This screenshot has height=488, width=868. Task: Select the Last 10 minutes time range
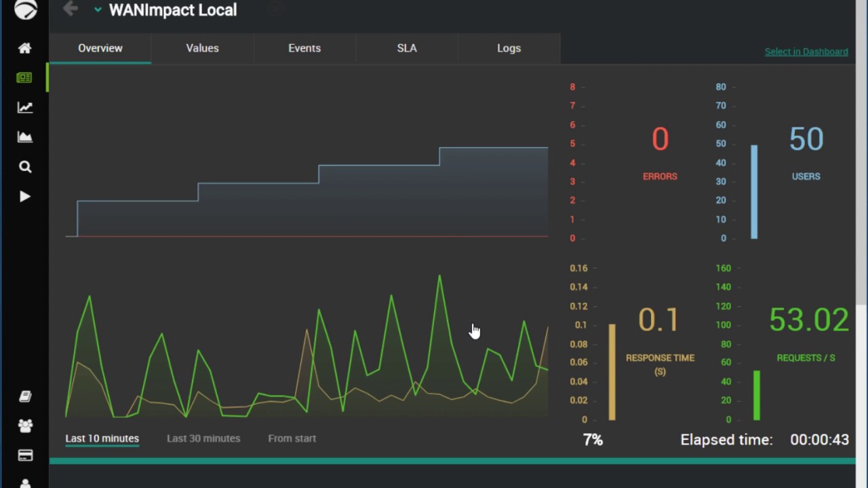pos(102,439)
